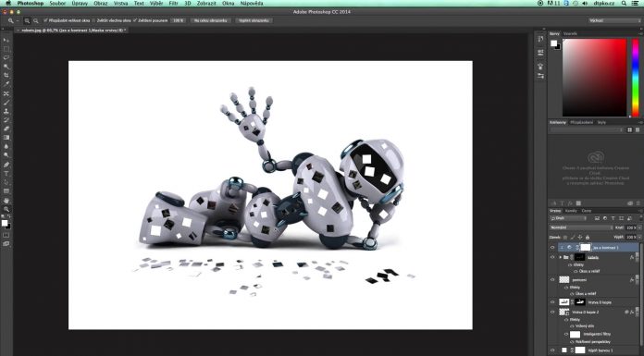Switch to the 'Přizpůsobení' panel tab
This screenshot has height=356, width=644.
point(581,122)
